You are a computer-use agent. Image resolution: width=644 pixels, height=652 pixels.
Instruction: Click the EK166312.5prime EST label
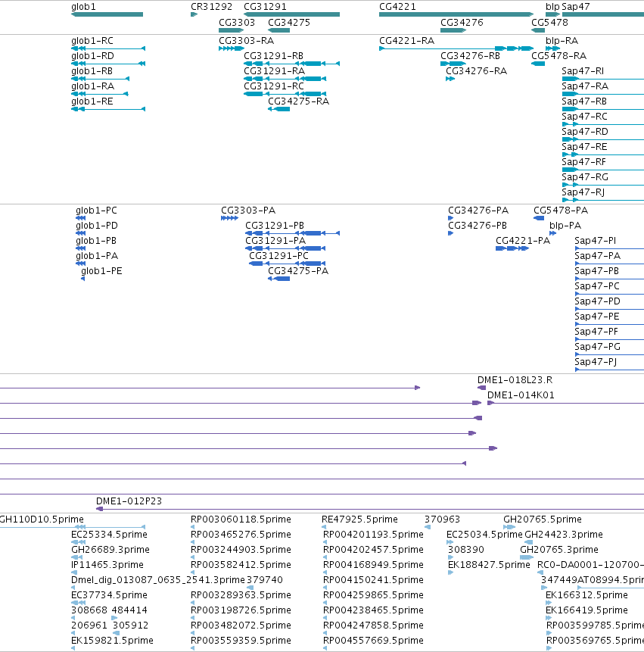tap(586, 595)
